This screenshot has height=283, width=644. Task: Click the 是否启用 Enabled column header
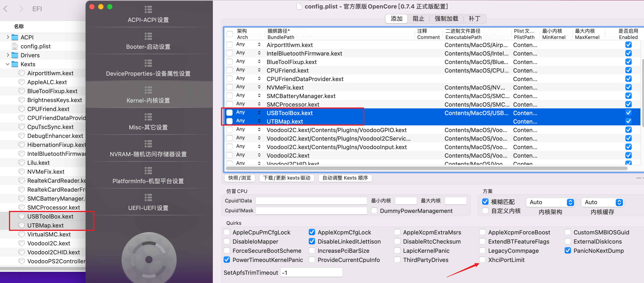(x=628, y=34)
